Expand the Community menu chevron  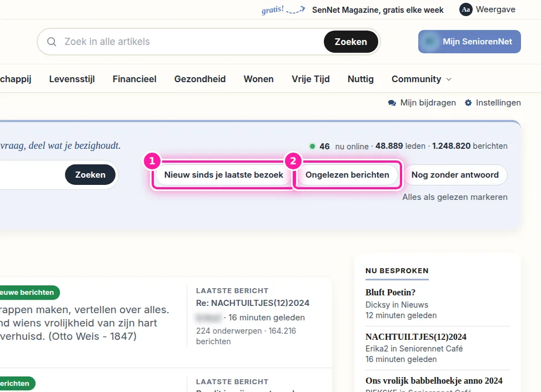[x=449, y=79]
